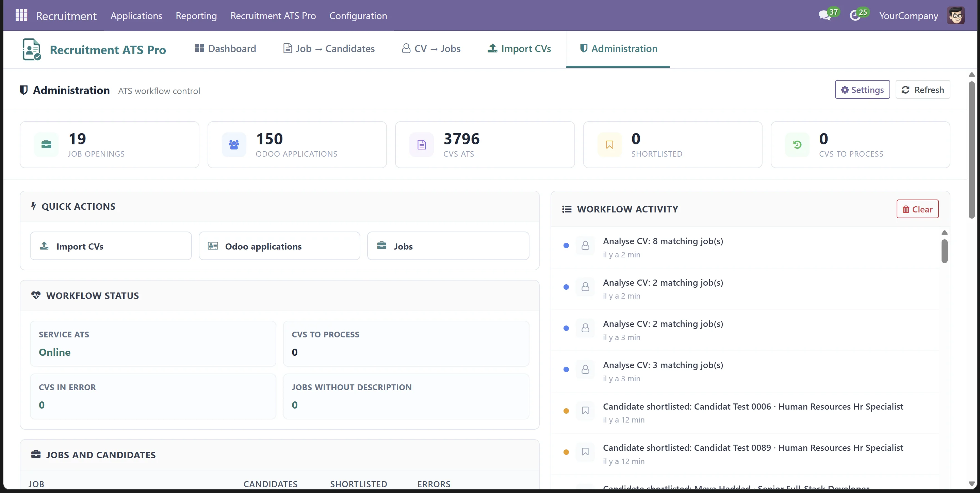This screenshot has width=980, height=493.
Task: Click bookmark icon for Candidat Test 0089 entry
Action: coord(585,452)
